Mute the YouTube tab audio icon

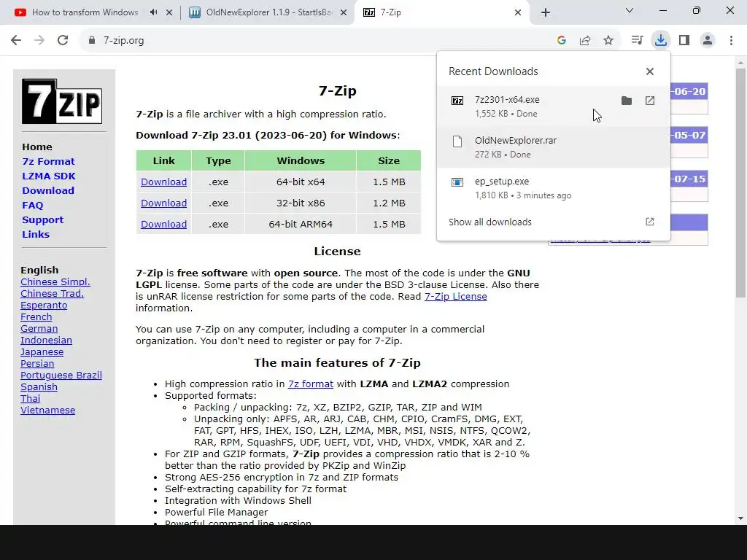pyautogui.click(x=153, y=12)
